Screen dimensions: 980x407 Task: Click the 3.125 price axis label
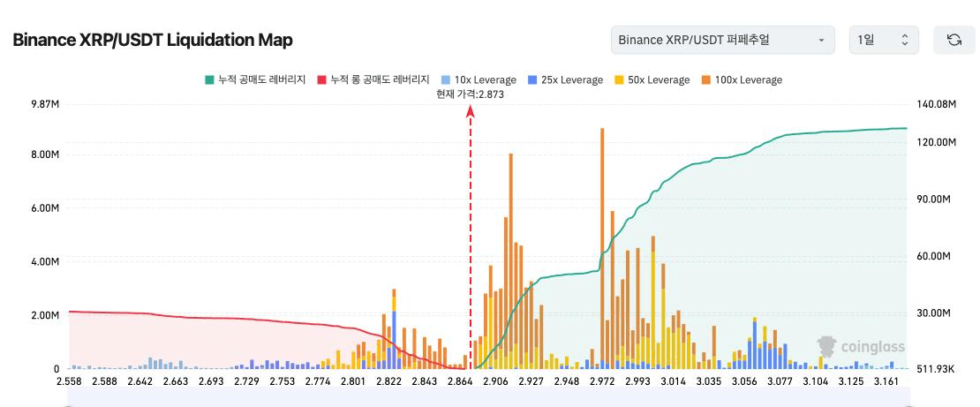[852, 381]
